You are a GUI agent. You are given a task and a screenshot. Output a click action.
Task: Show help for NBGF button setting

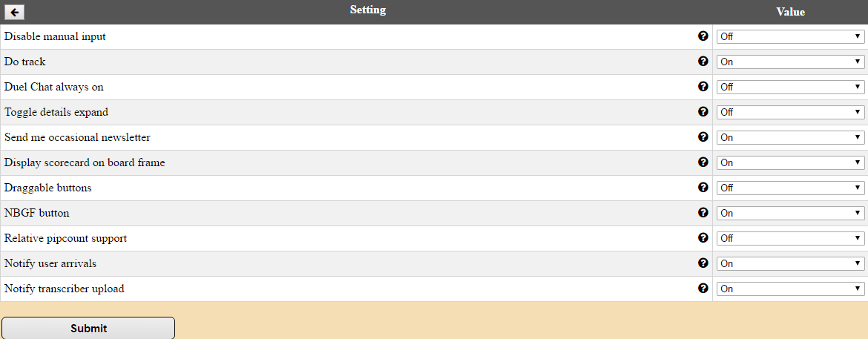(x=703, y=213)
